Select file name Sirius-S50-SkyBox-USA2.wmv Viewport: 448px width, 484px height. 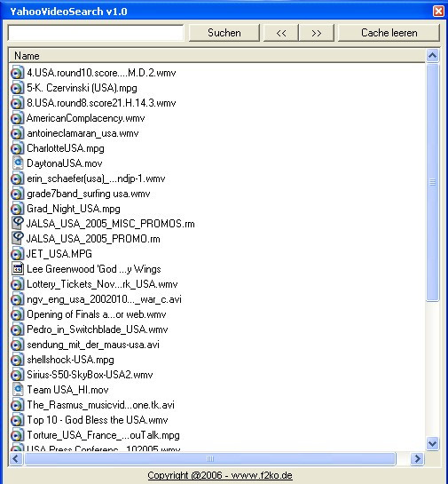tap(90, 375)
